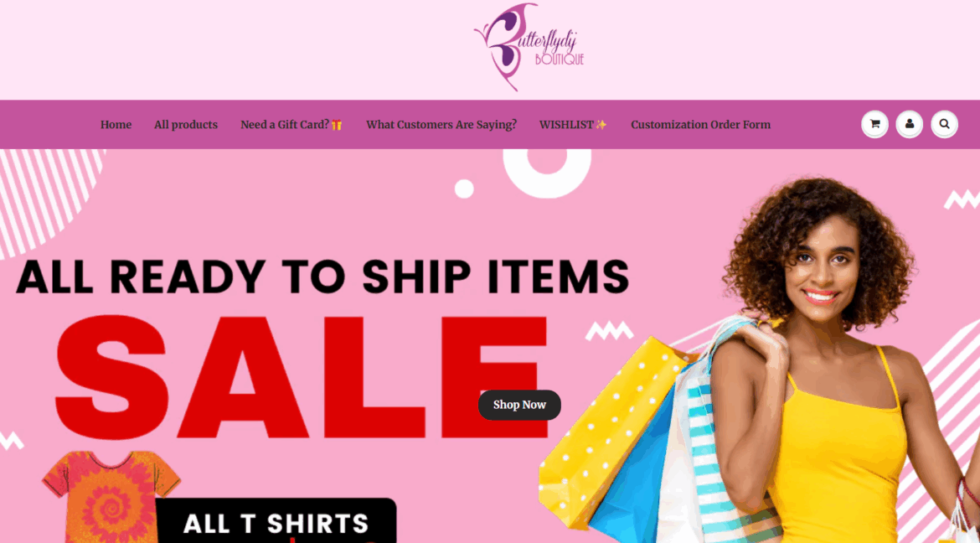Image resolution: width=980 pixels, height=543 pixels.
Task: Click the tie-dye t-shirt graphic
Action: [x=111, y=496]
